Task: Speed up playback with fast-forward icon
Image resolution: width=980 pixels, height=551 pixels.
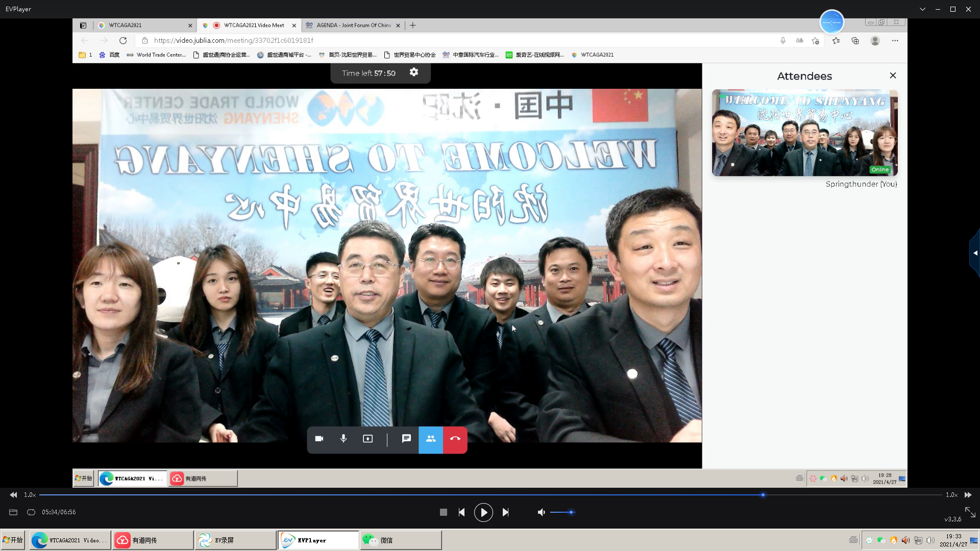Action: tap(968, 495)
